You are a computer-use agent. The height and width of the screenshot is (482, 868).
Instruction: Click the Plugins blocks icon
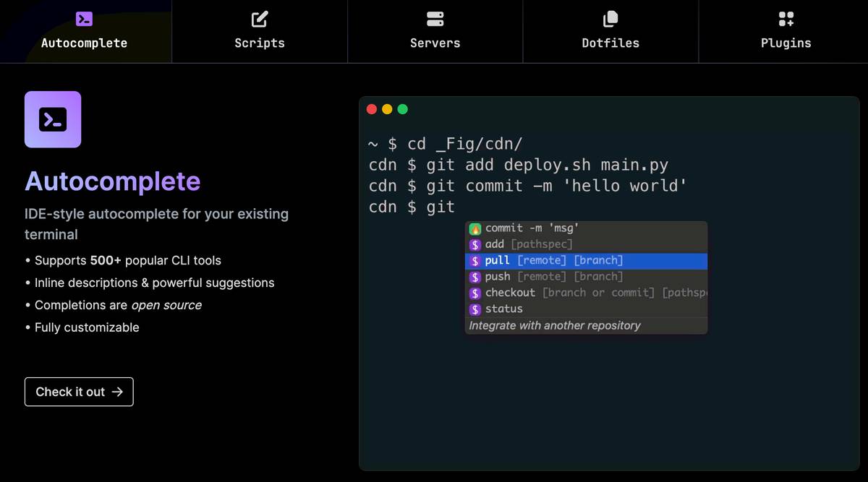click(x=786, y=19)
